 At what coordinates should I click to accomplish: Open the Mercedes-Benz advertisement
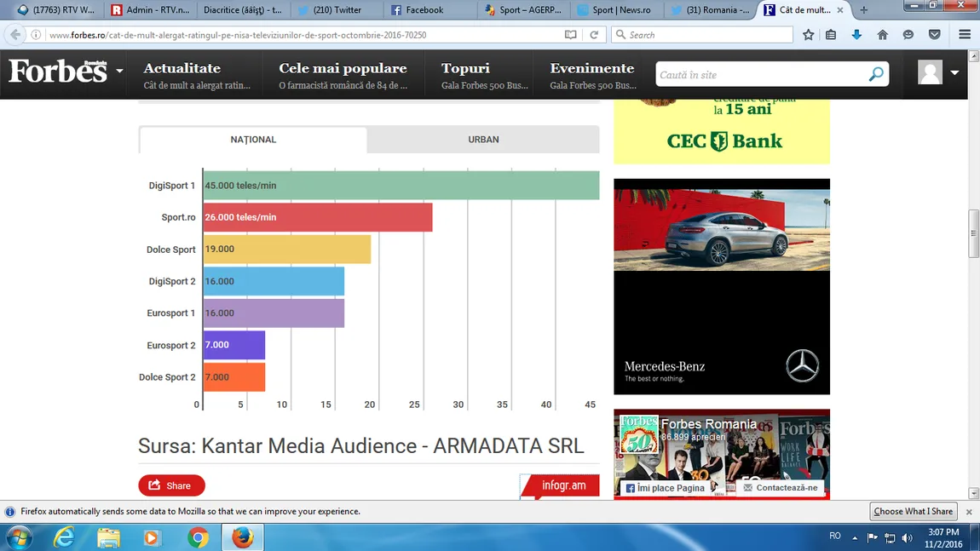click(722, 287)
